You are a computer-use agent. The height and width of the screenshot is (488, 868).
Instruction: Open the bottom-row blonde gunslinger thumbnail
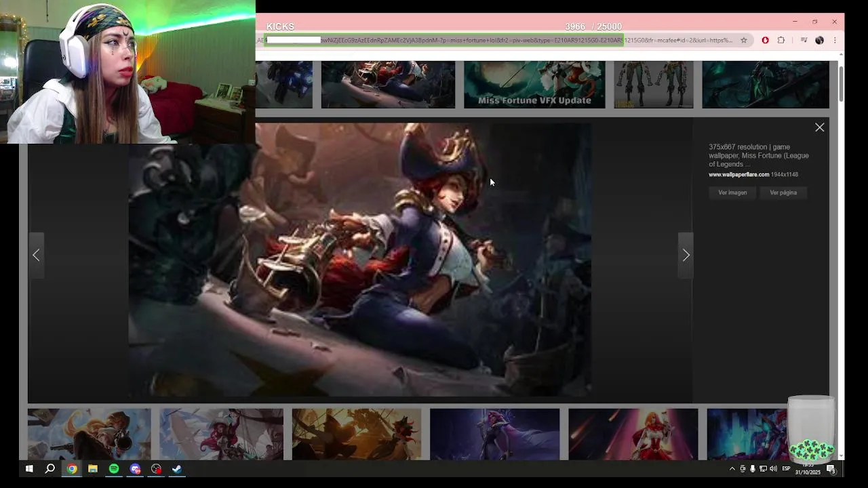(x=90, y=434)
